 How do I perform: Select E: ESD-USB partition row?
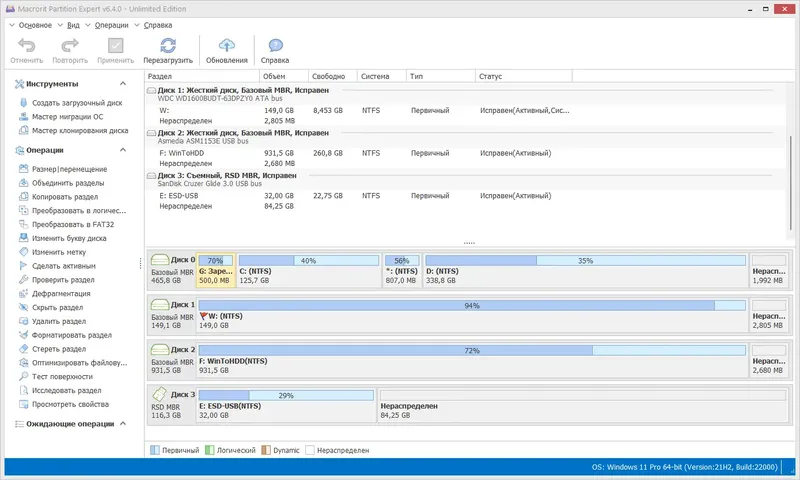[x=467, y=196]
